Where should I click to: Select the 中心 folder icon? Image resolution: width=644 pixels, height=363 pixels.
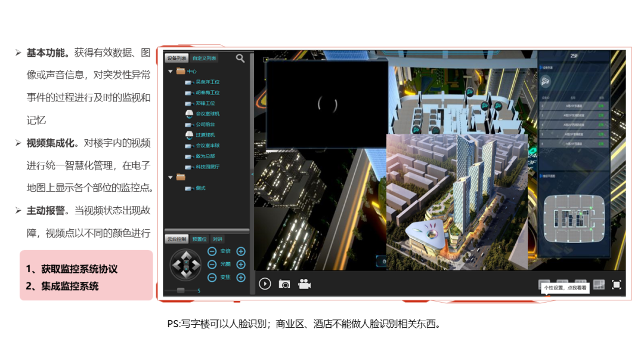[x=181, y=71]
